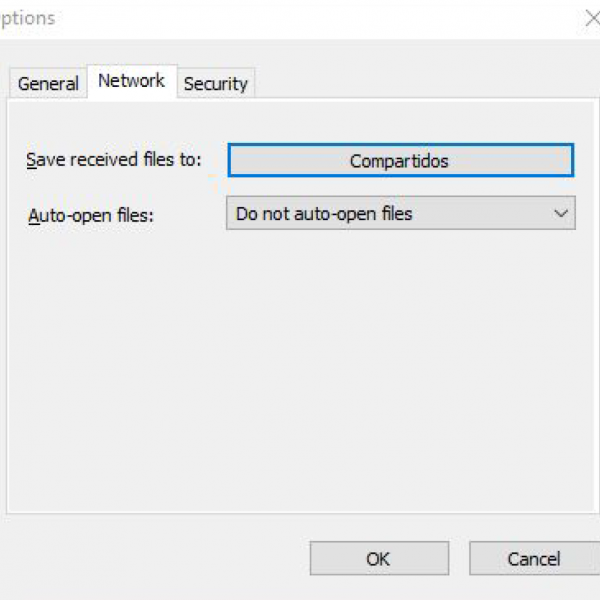Show Security settings tab

(x=215, y=84)
